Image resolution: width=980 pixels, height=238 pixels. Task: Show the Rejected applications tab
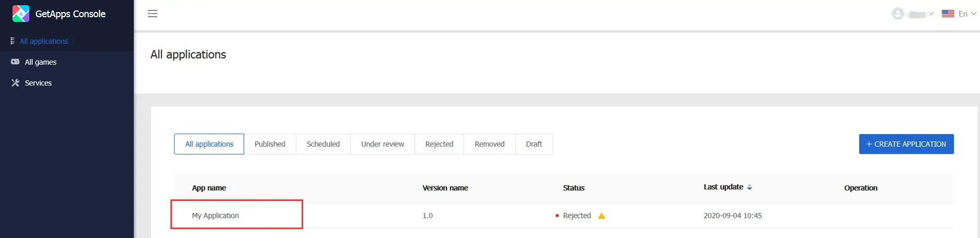(439, 144)
